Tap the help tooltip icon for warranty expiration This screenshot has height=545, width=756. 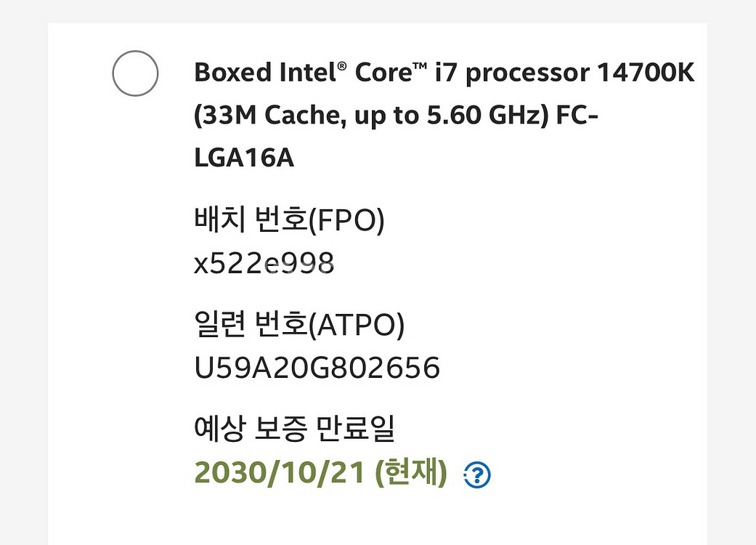[x=477, y=473]
